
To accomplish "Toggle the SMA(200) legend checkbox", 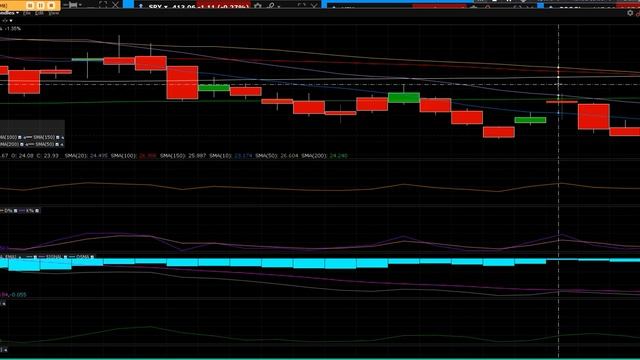I will tap(22, 144).
